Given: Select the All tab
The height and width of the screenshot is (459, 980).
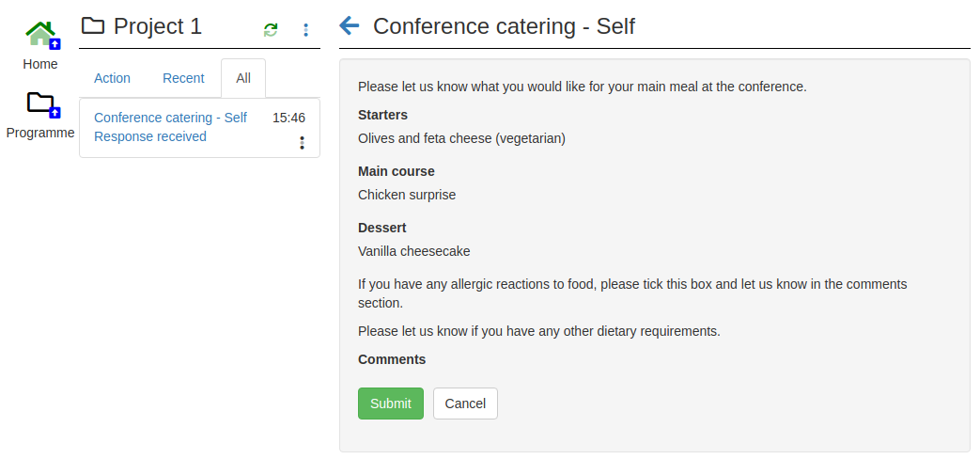Looking at the screenshot, I should [x=243, y=78].
